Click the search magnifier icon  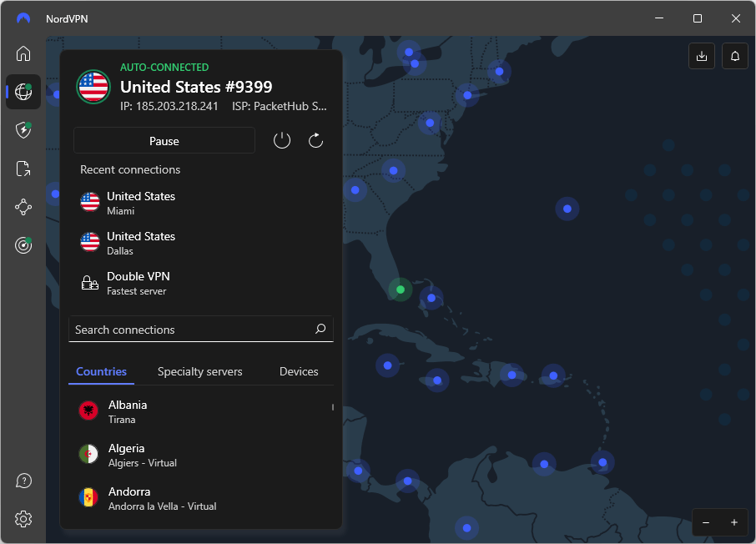coord(320,329)
